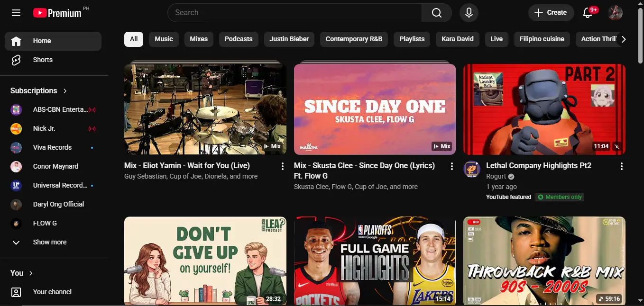Select the Kara David filter chip
644x306 pixels.
(458, 39)
